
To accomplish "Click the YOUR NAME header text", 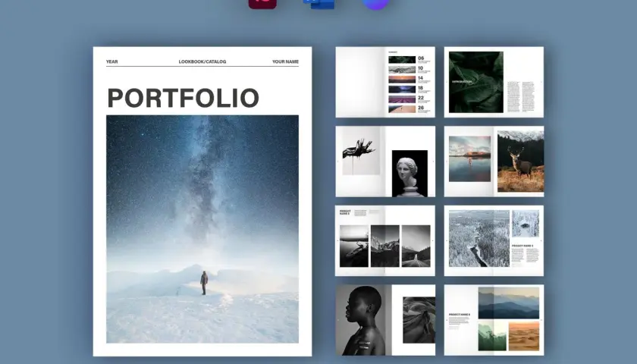I will 285,61.
